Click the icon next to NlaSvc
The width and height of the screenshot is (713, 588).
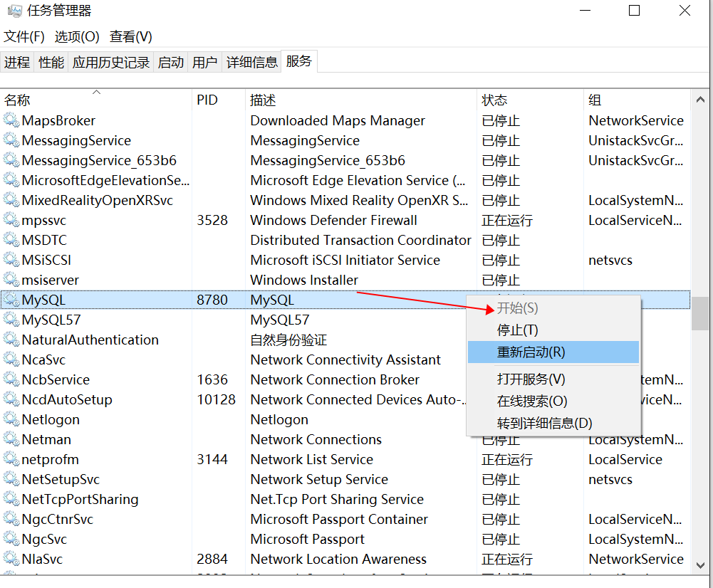click(11, 559)
